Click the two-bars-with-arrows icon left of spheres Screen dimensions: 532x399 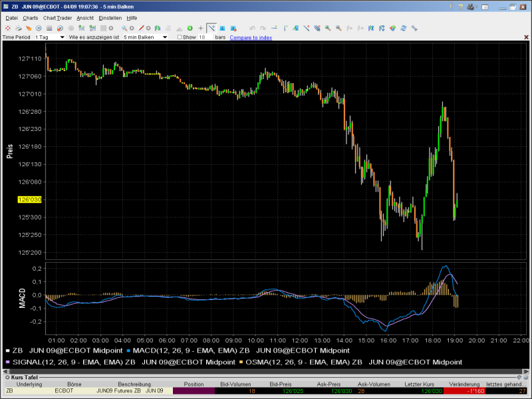click(382, 28)
